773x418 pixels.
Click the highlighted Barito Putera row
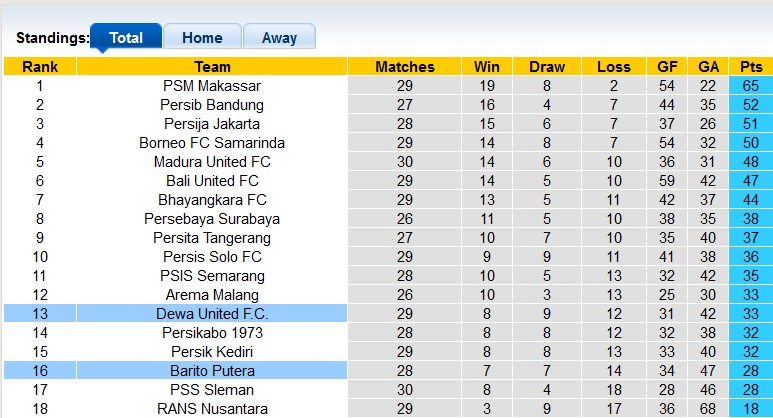(212, 371)
